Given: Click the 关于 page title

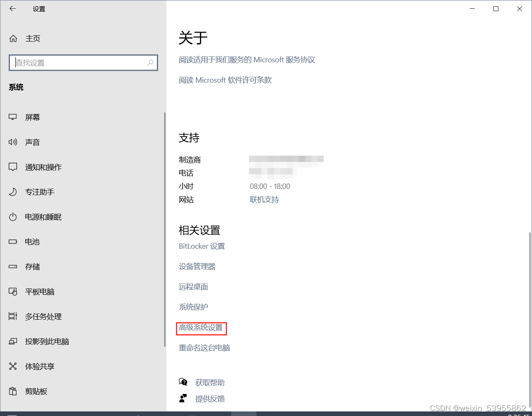Looking at the screenshot, I should [193, 38].
